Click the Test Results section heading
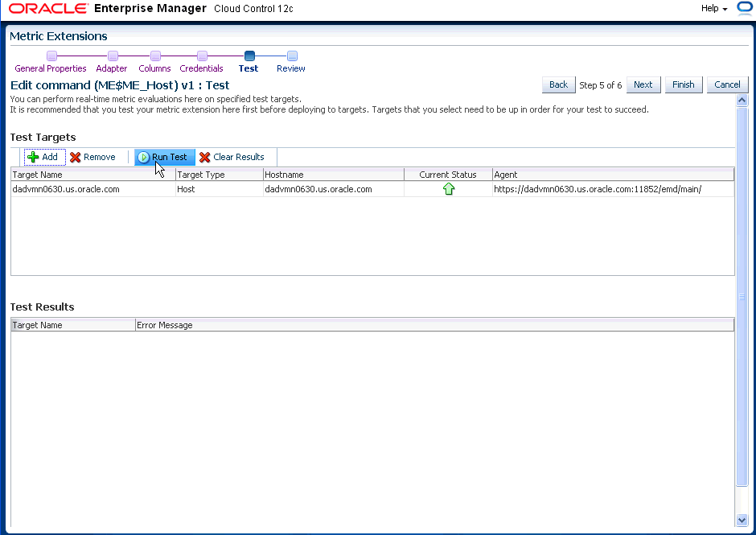Viewport: 756px width, 535px height. tap(42, 307)
